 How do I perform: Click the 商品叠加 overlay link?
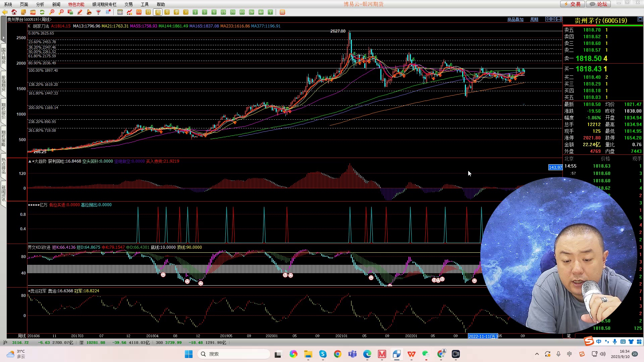(515, 19)
